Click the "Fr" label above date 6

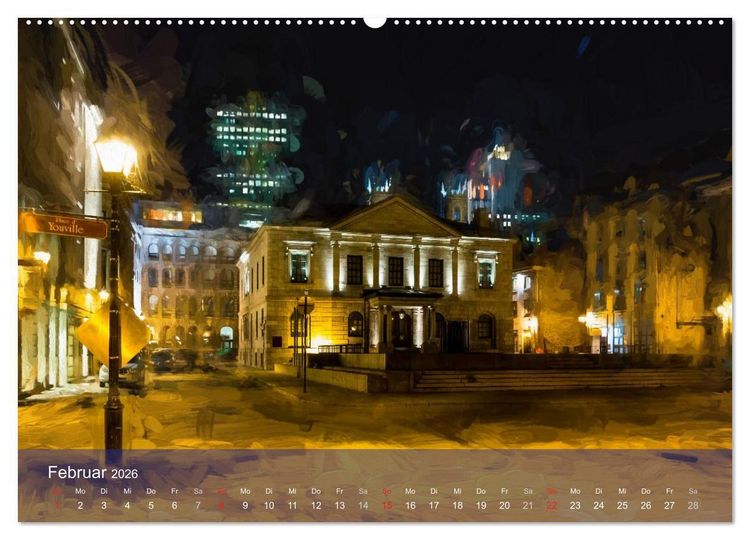tap(175, 491)
